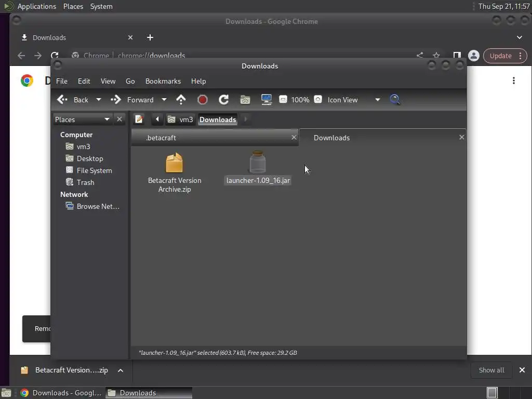Click the red Stop loading icon
This screenshot has height=399, width=532.
202,100
